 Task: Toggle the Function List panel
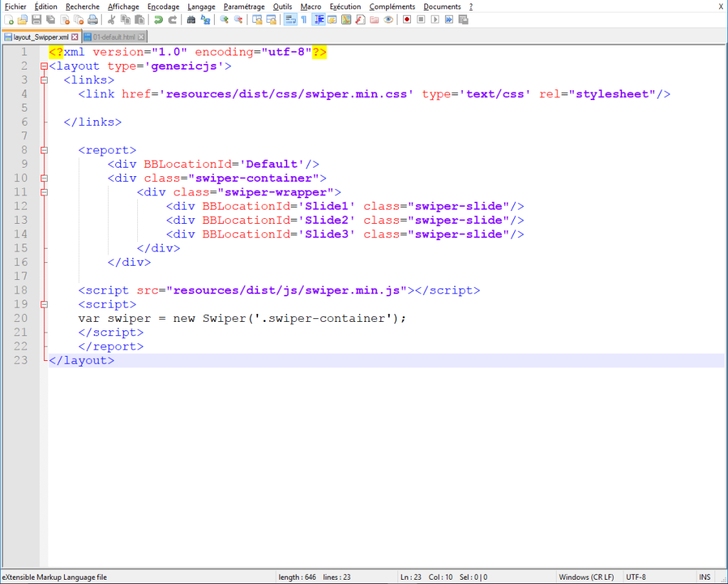(360, 19)
